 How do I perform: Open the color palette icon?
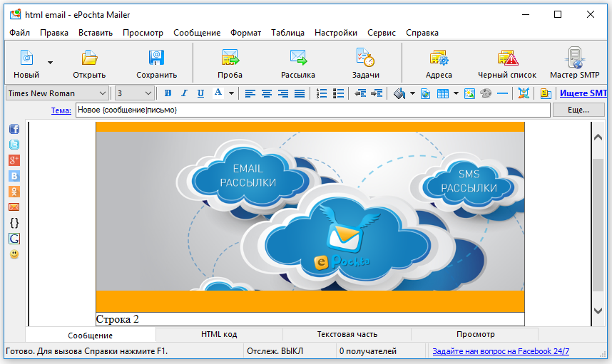[x=486, y=93]
